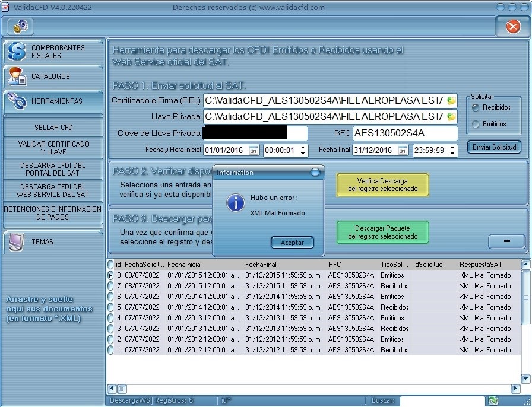Image resolution: width=532 pixels, height=407 pixels.
Task: Click the horizontal scrollbar right arrow
Action: pyautogui.click(x=515, y=389)
